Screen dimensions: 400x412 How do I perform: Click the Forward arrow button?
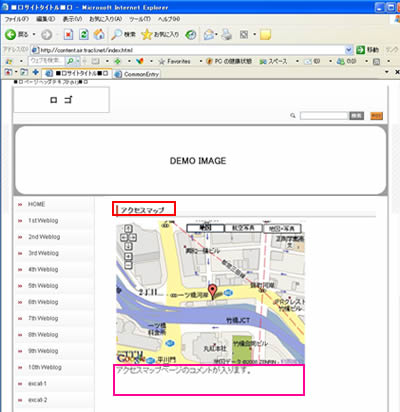coord(47,34)
